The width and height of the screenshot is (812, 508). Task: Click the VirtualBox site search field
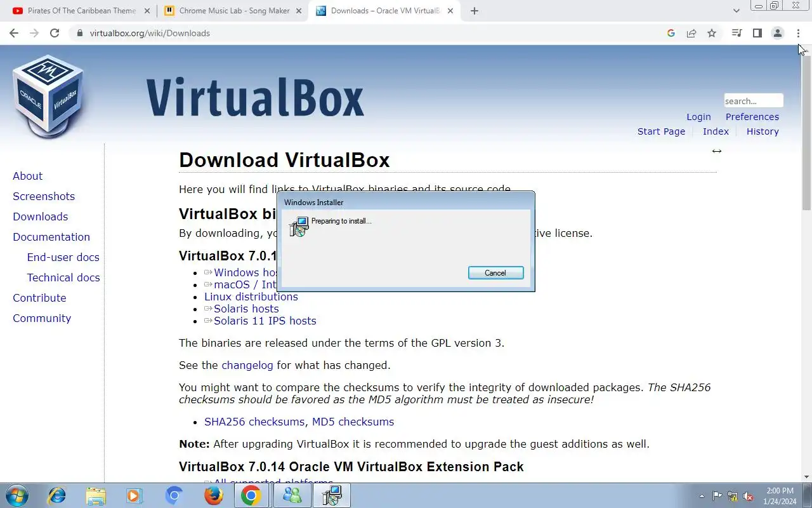pyautogui.click(x=754, y=101)
